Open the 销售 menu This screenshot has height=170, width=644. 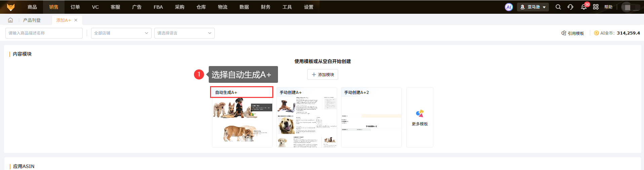54,7
